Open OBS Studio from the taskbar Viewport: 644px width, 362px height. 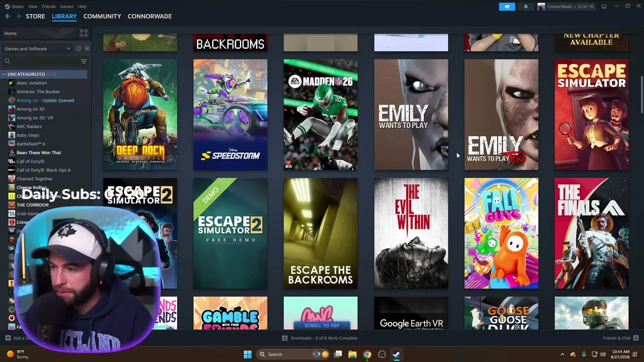(382, 354)
